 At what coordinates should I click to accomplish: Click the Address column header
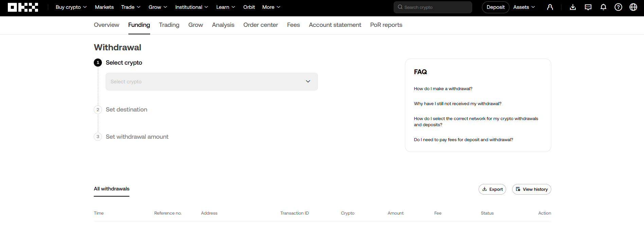(x=209, y=213)
